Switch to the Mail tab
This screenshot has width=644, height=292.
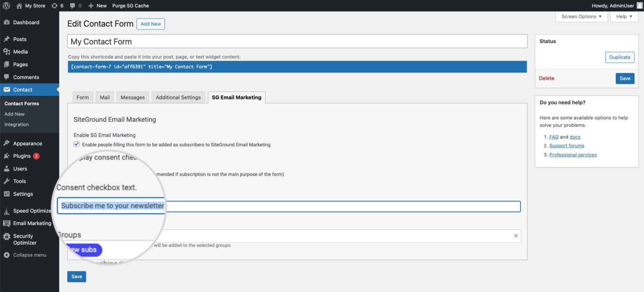[104, 97]
